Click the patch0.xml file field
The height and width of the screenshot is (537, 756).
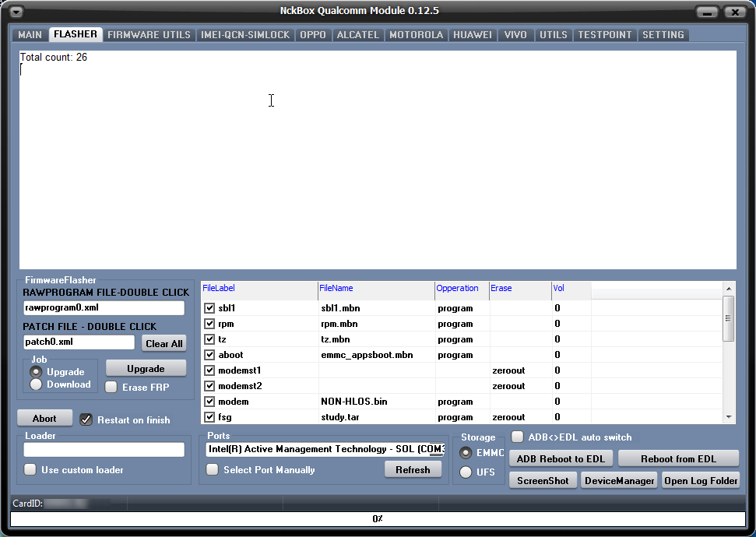[79, 342]
